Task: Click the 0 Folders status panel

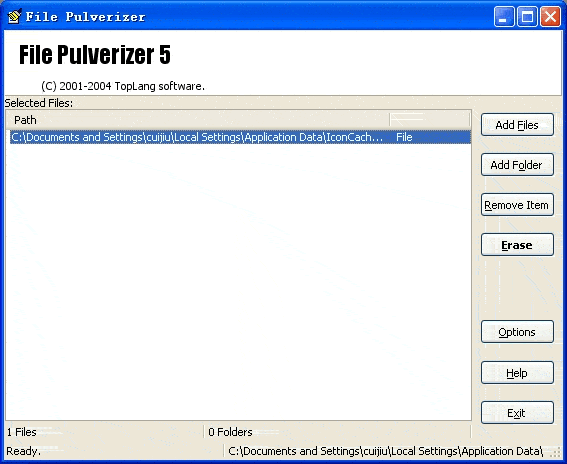Action: [x=338, y=432]
